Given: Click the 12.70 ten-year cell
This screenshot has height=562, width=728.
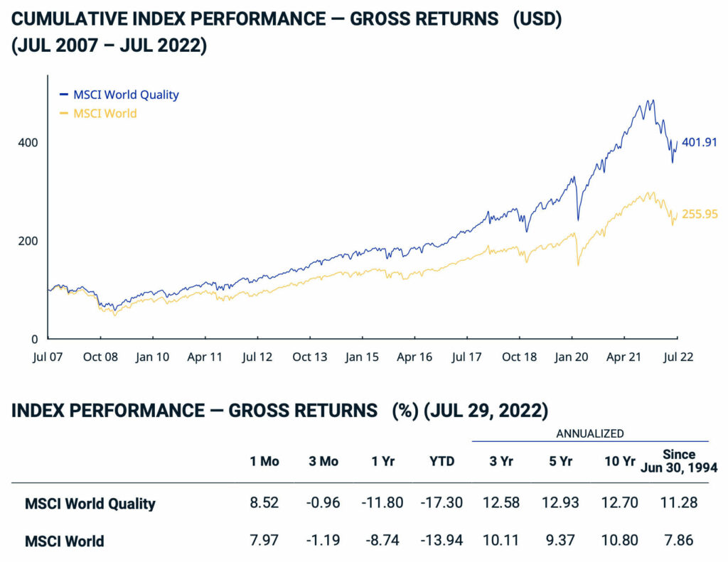Looking at the screenshot, I should pyautogui.click(x=619, y=502).
